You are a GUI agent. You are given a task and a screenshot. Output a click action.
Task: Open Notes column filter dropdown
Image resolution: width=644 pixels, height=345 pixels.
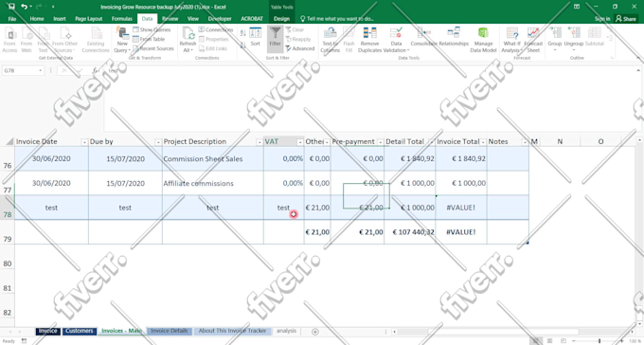(525, 142)
